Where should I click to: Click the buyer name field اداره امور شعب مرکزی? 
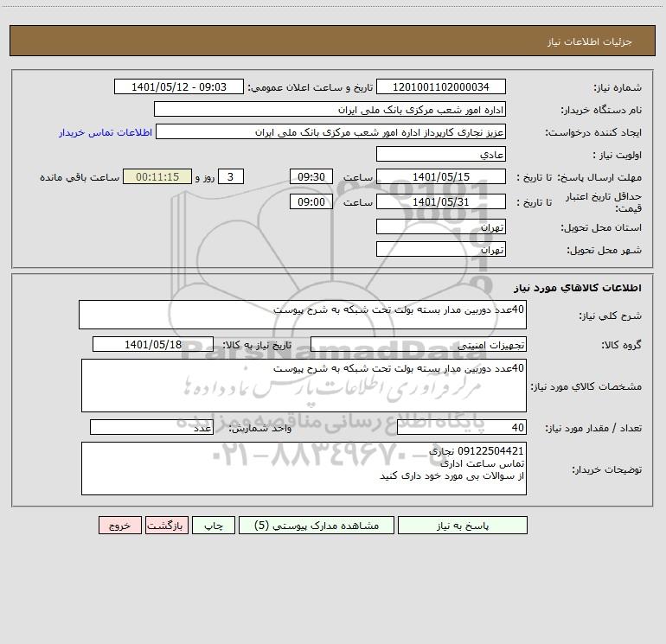tap(330, 109)
